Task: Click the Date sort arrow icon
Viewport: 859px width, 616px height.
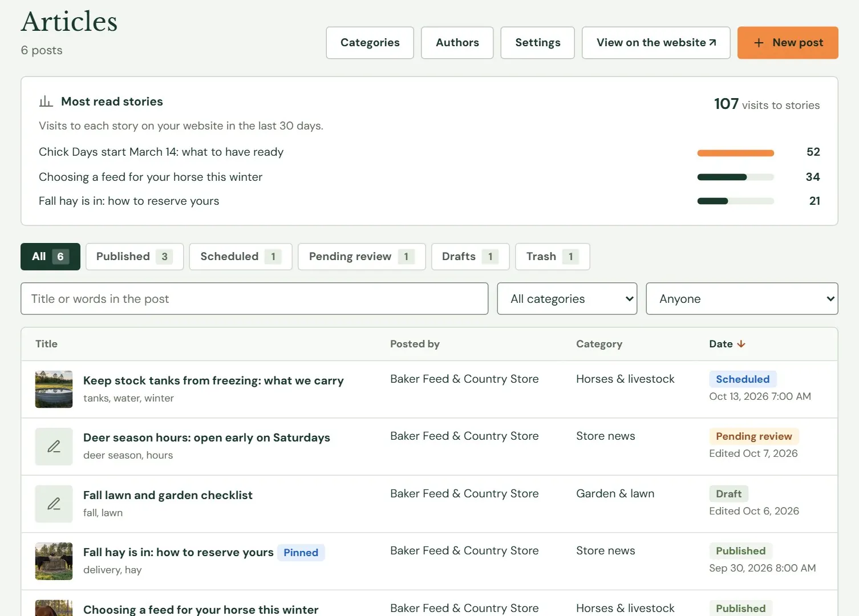Action: point(741,344)
